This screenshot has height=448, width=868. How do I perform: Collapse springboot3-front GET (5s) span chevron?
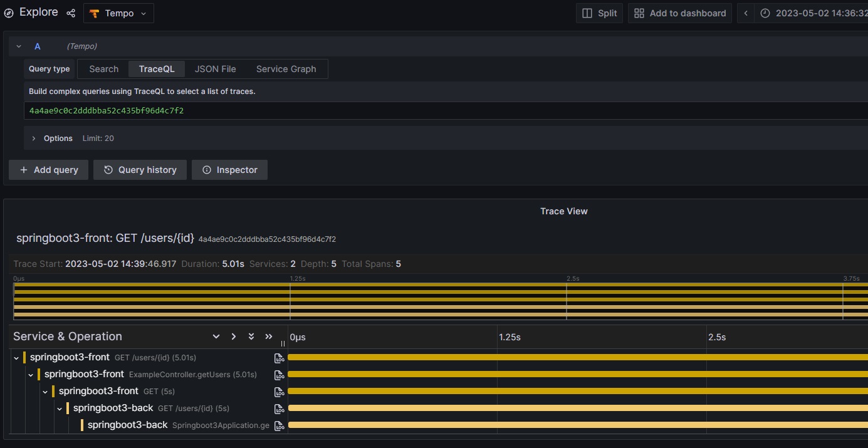45,392
